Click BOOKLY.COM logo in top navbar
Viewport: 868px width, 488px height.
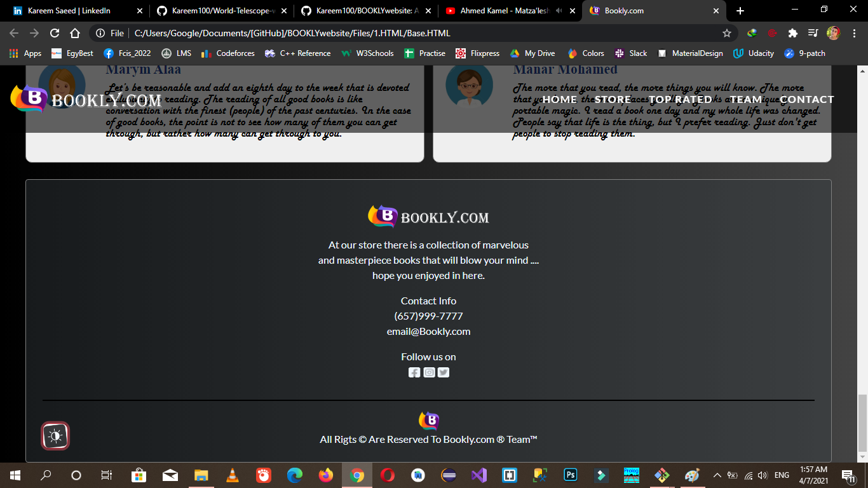tap(86, 100)
